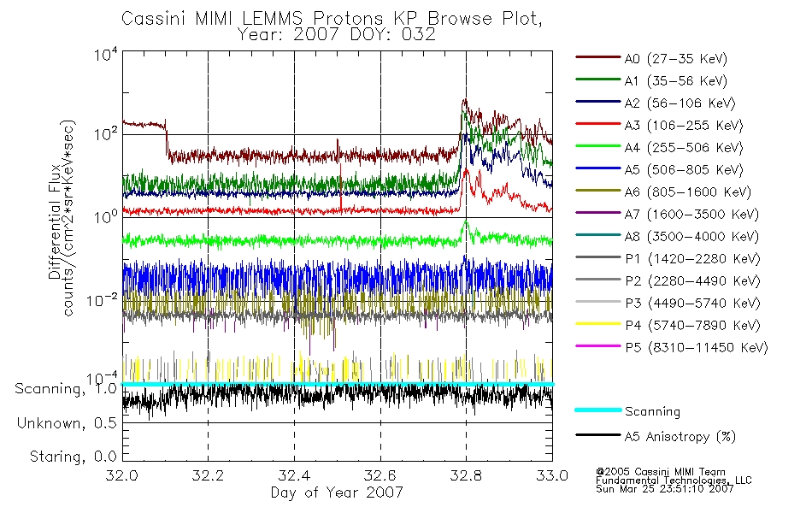Click the 10^2 y-axis tick label

[106, 134]
